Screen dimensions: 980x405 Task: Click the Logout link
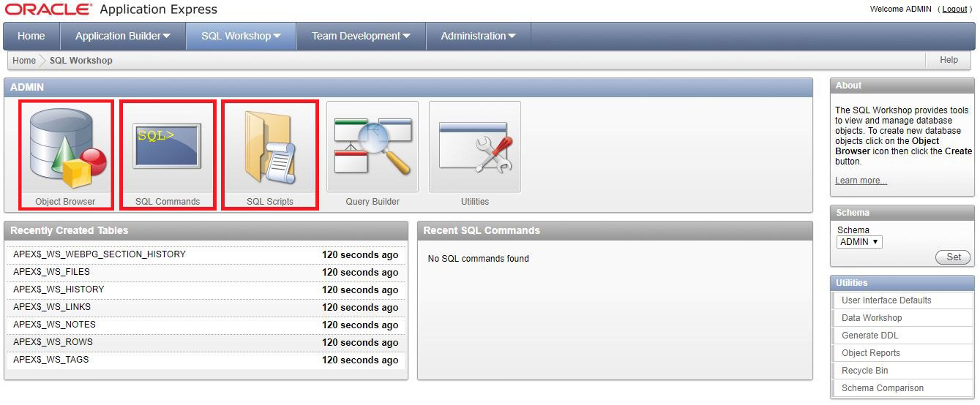click(x=954, y=9)
